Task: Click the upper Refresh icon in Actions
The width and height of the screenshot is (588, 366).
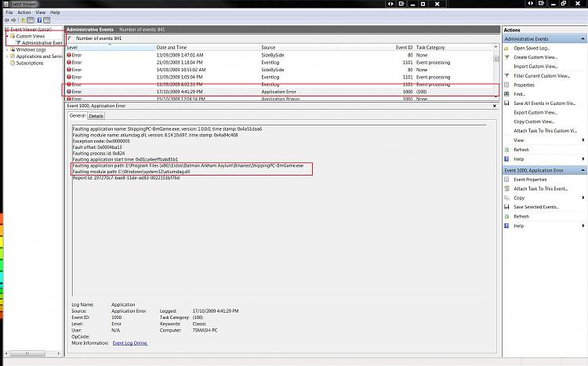Action: (506, 150)
